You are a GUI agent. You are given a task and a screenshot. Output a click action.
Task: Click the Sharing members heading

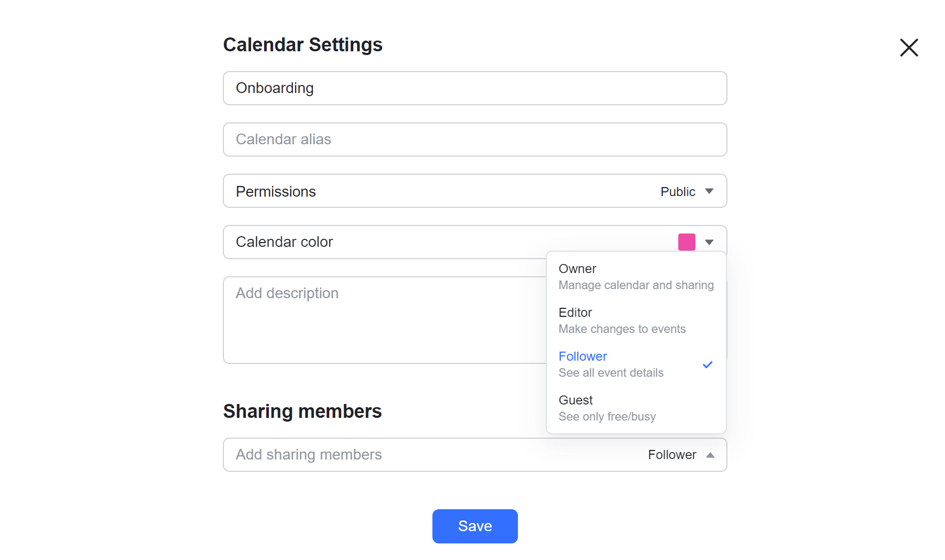(303, 411)
